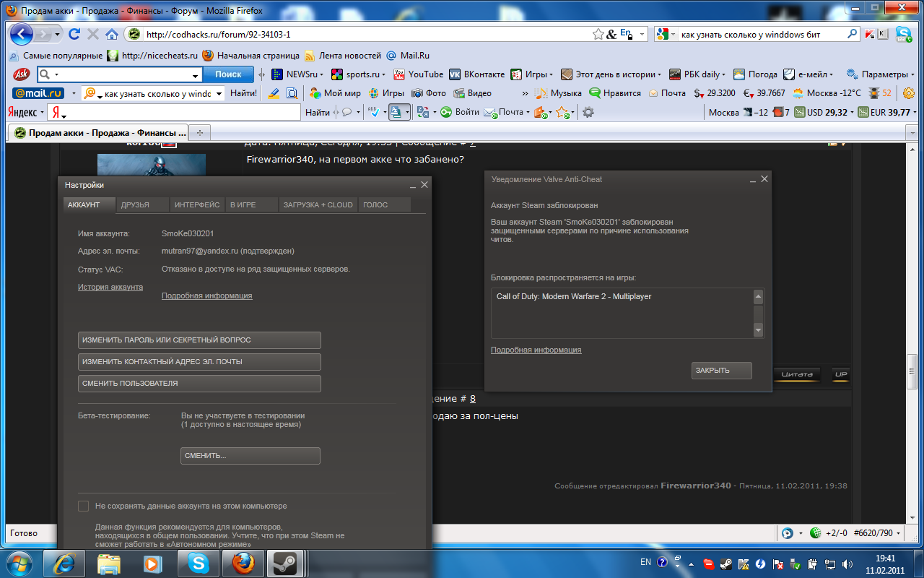This screenshot has width=924, height=578.
Task: Click the highlighter pencil icon in the mail.ru toolbar
Action: [274, 93]
